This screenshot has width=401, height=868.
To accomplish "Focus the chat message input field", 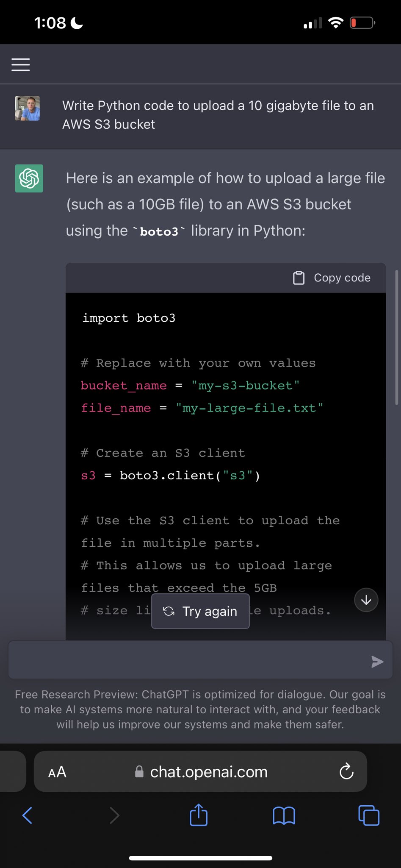I will [x=200, y=660].
